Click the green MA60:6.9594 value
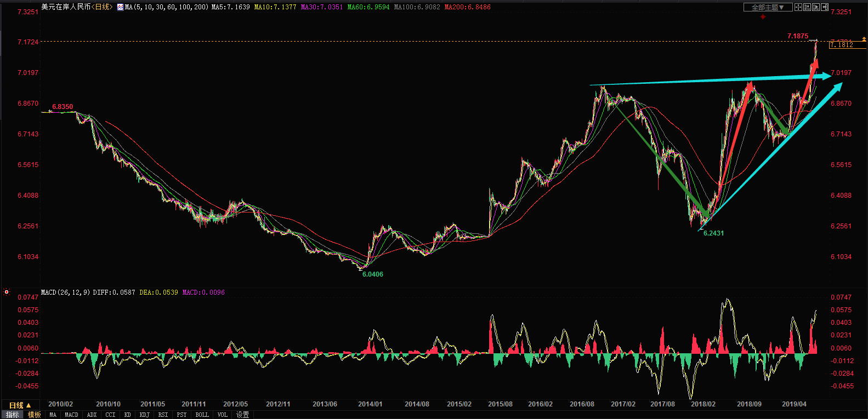Image resolution: width=868 pixels, height=419 pixels. (368, 7)
